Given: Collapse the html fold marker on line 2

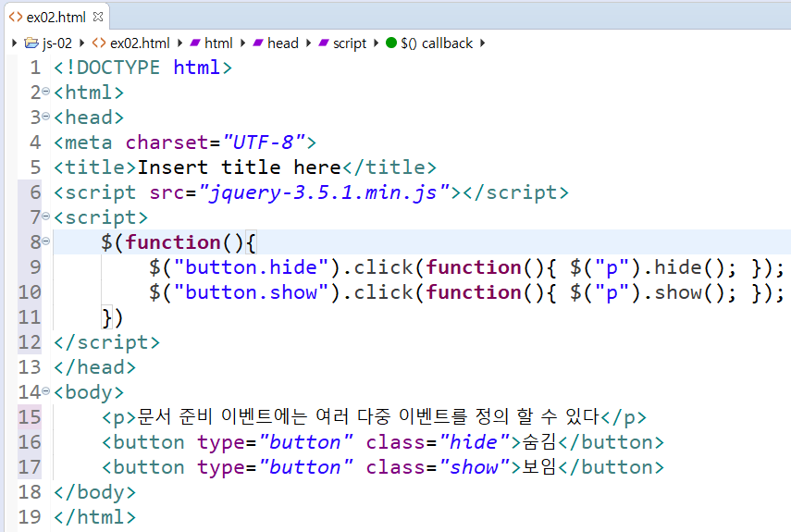Looking at the screenshot, I should [x=46, y=92].
